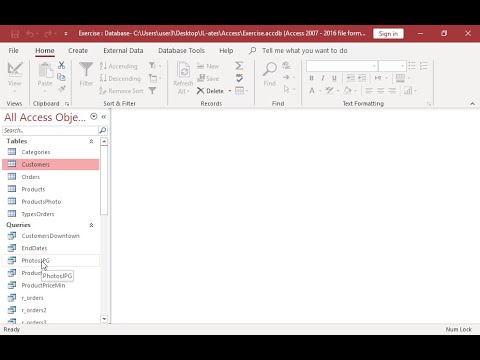The height and width of the screenshot is (360, 480).
Task: Toggle Bold text formatting
Action: point(311,78)
